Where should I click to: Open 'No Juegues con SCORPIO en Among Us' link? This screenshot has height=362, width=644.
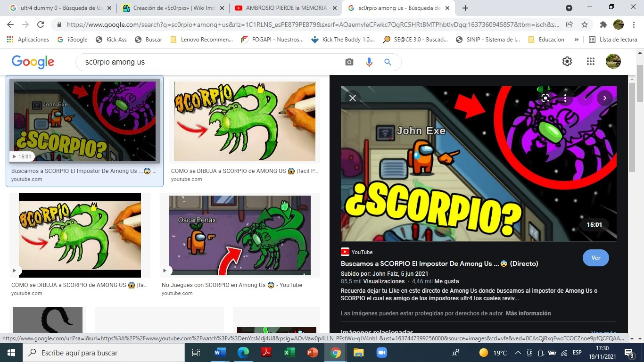pyautogui.click(x=232, y=285)
